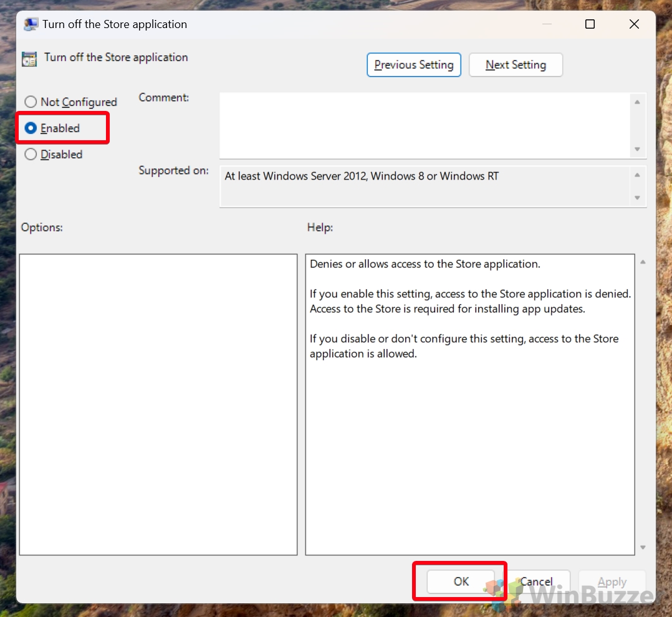The height and width of the screenshot is (617, 672).
Task: Click the Comment box scroll down arrow
Action: point(637,149)
